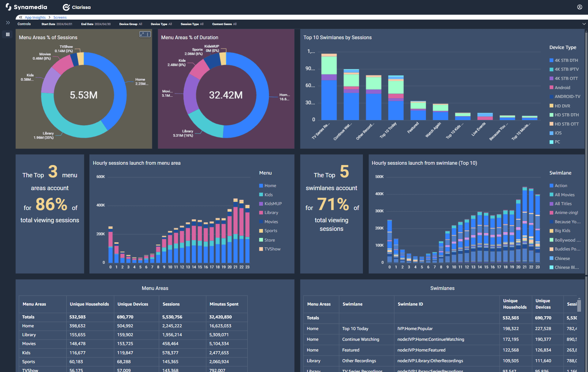Click the Clarissa logo icon

[66, 7]
